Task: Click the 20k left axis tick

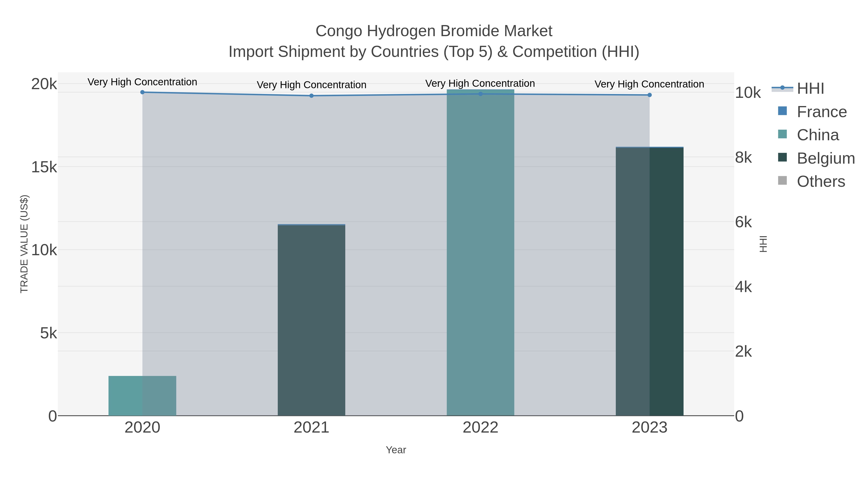Action: tap(44, 84)
